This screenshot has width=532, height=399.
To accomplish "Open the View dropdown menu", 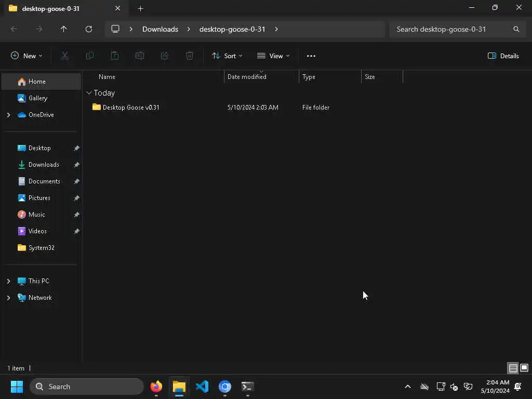I will point(273,56).
